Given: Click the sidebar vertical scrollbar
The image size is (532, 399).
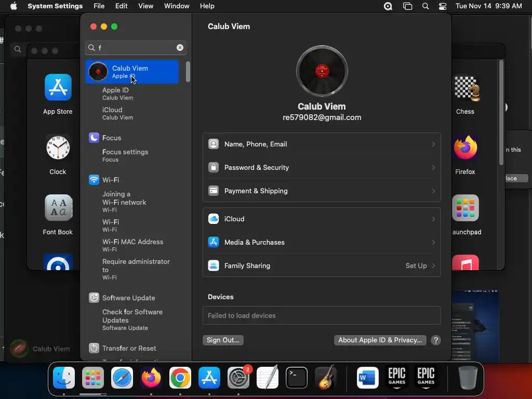Looking at the screenshot, I should [x=188, y=72].
